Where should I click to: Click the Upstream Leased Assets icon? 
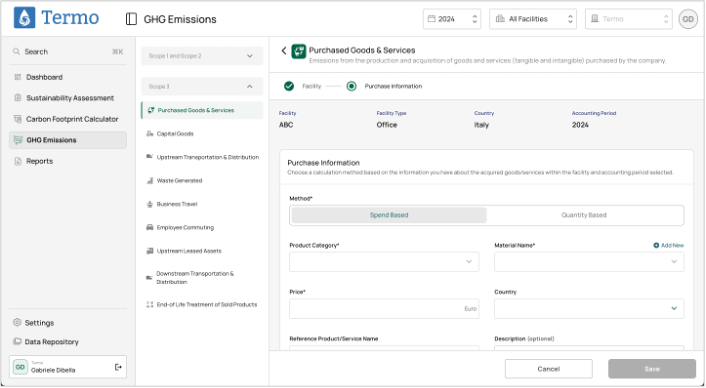(150, 251)
